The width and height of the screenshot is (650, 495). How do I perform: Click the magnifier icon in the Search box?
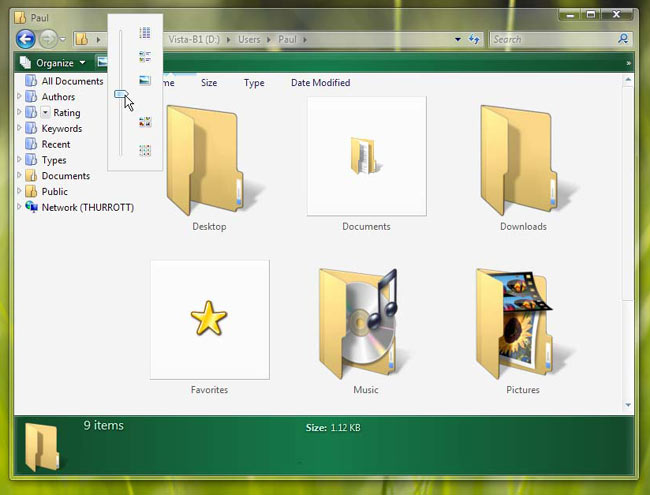[x=623, y=39]
